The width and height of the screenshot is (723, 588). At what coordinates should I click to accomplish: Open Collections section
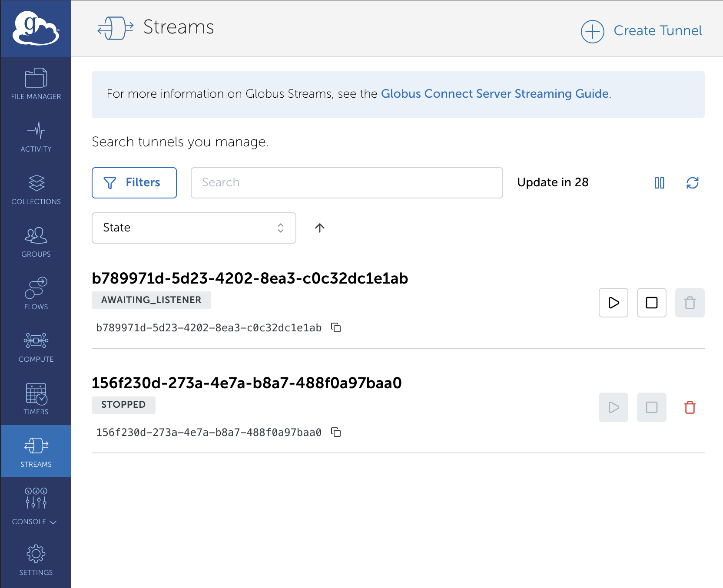click(x=36, y=189)
